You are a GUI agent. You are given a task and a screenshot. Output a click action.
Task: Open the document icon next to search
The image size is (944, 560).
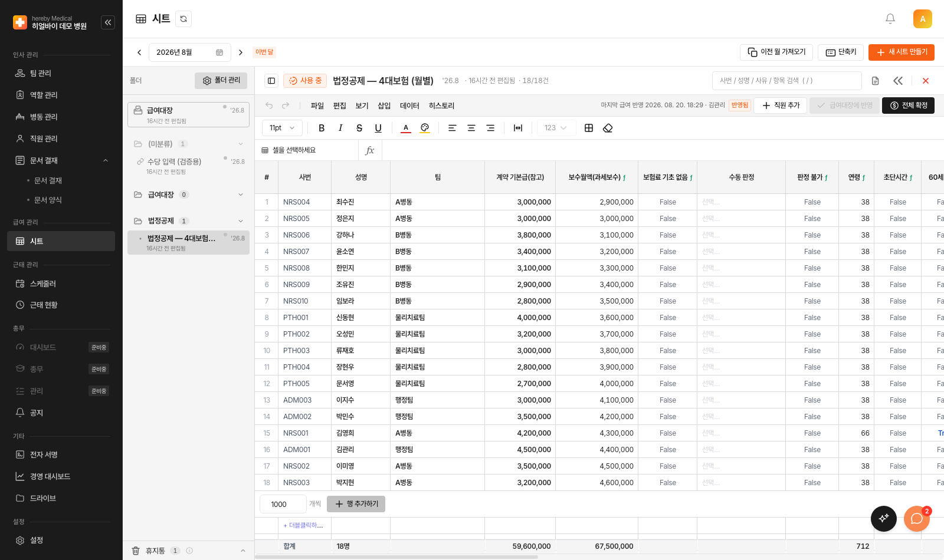point(876,81)
